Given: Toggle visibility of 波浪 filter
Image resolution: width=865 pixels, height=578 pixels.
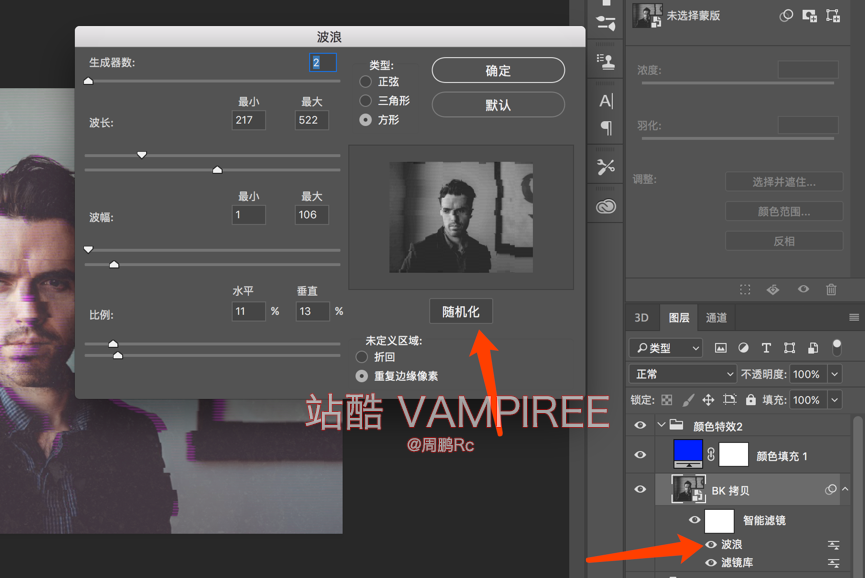Looking at the screenshot, I should [x=711, y=545].
